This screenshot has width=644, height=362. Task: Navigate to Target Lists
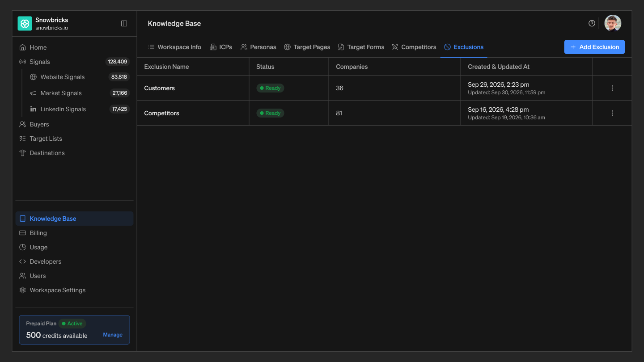point(75,139)
